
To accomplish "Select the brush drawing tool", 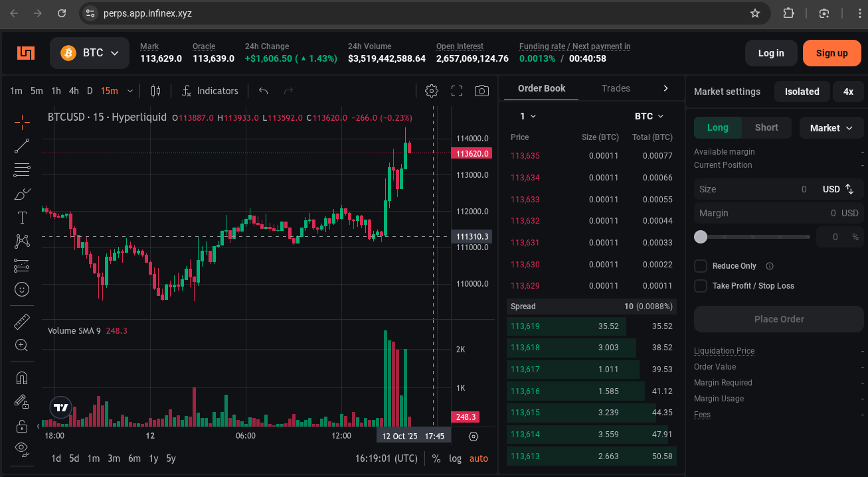I will 22,194.
